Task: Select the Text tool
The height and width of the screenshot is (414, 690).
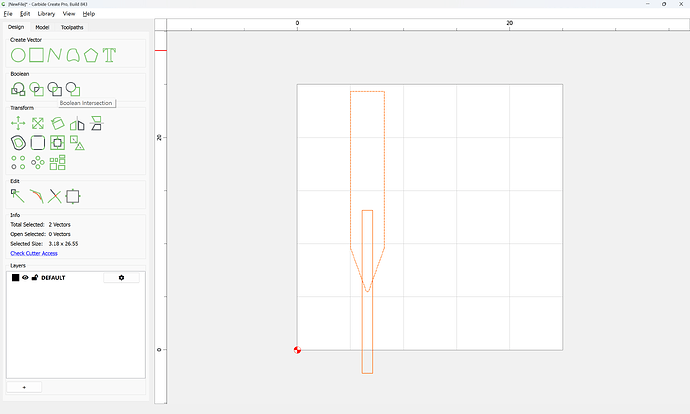Action: coord(109,55)
